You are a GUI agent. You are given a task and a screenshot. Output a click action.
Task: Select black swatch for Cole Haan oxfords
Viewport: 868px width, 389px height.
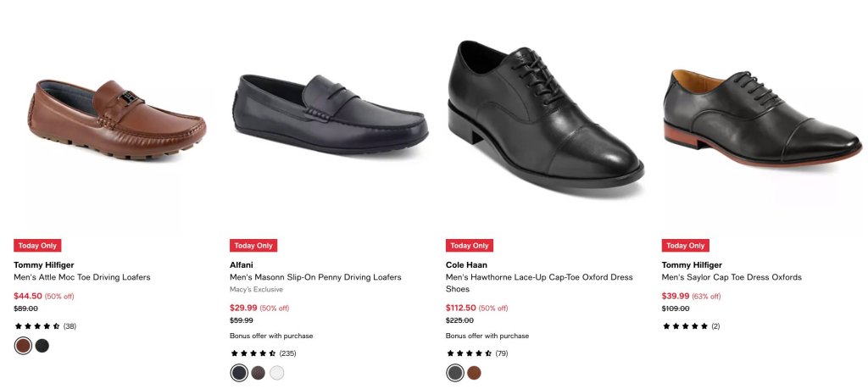point(455,373)
